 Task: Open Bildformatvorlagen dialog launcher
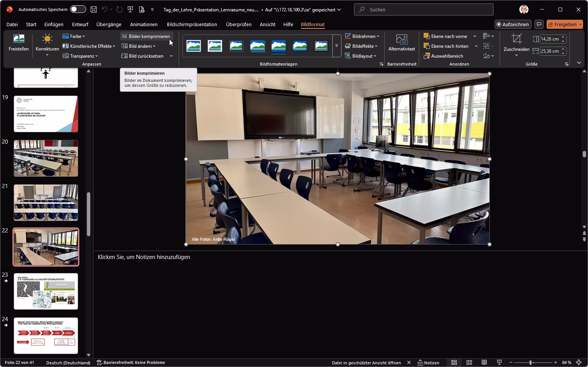[381, 64]
